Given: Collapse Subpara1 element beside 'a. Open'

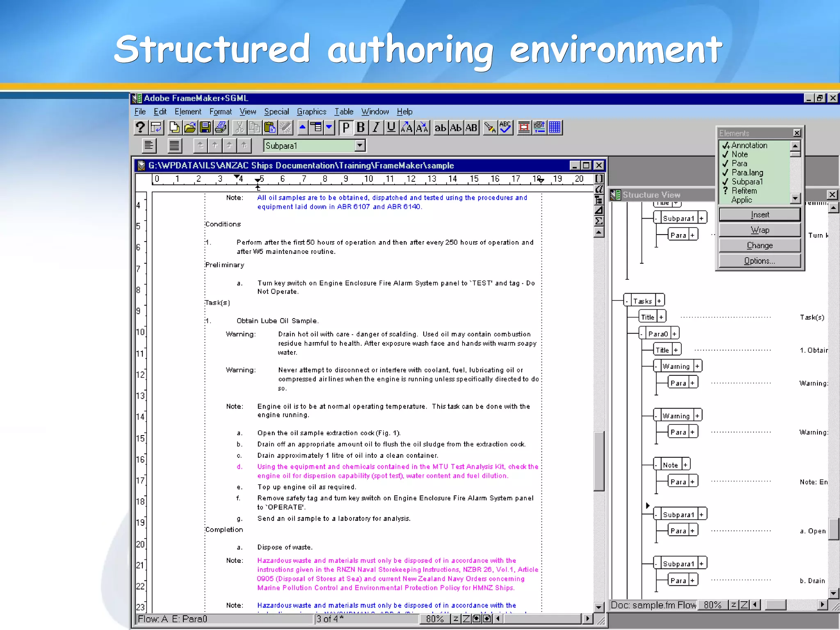Looking at the screenshot, I should [657, 514].
